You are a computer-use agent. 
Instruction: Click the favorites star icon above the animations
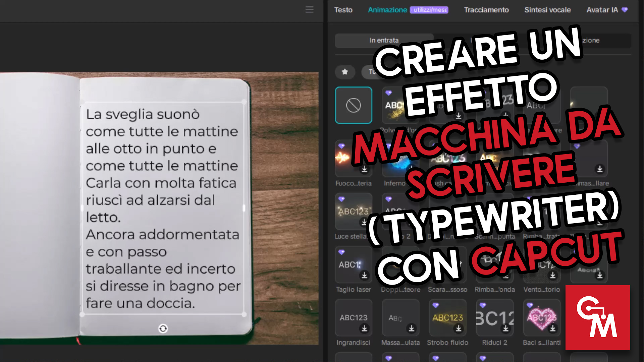345,72
